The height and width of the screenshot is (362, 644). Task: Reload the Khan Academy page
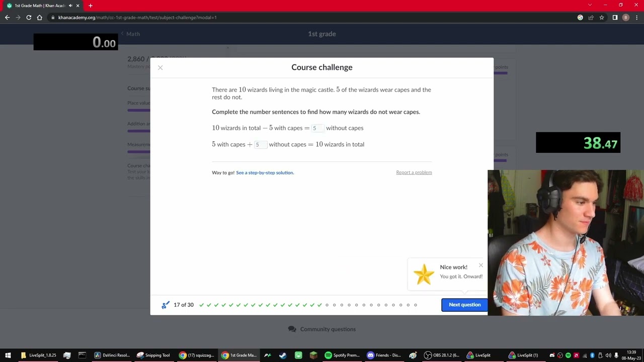coord(29,18)
